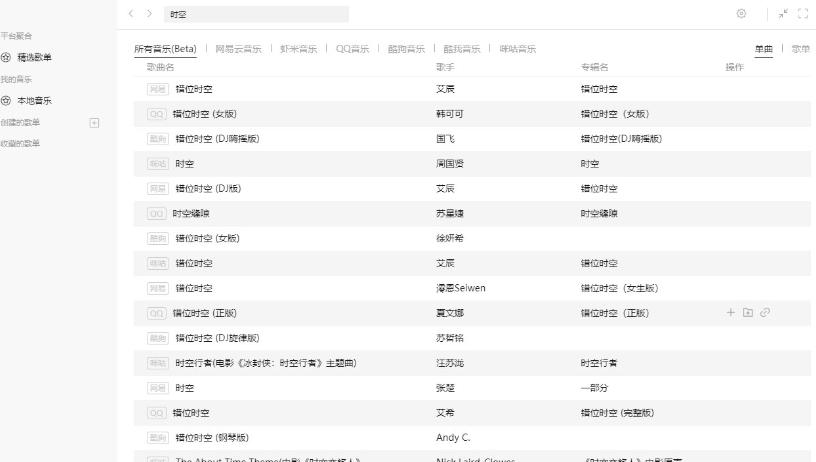This screenshot has width=816, height=462.
Task: Open artist 艾希
Action: click(445, 413)
